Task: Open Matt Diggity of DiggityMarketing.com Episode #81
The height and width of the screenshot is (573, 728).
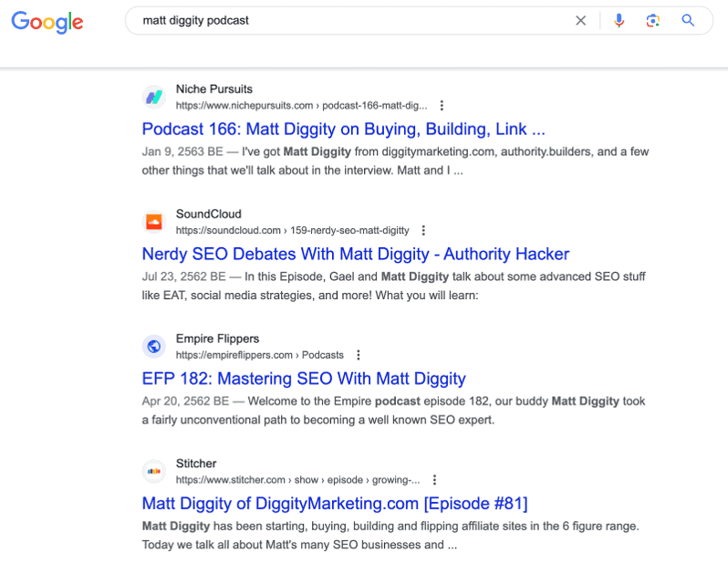Action: click(x=335, y=504)
